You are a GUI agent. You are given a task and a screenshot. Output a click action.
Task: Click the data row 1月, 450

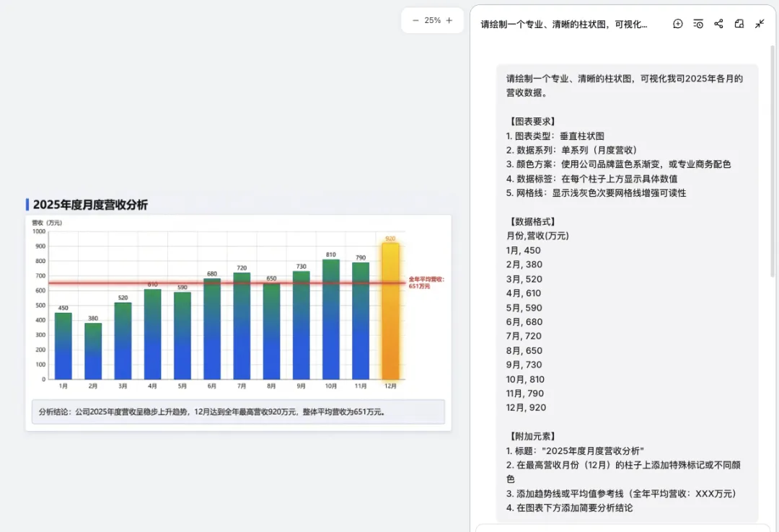point(524,250)
